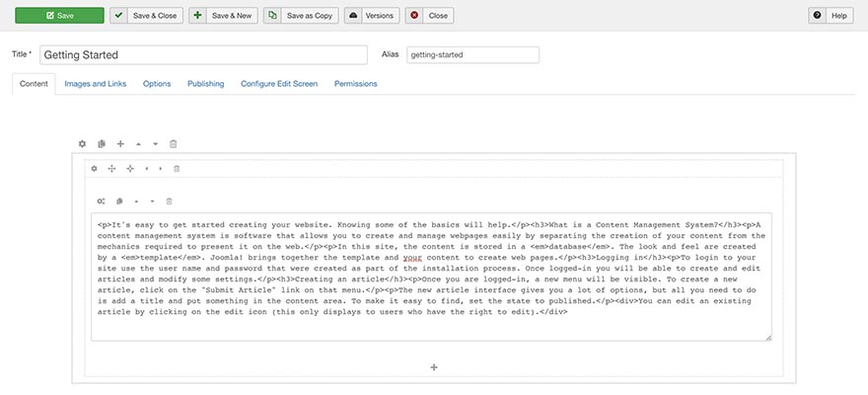Click the Save & New button
Image resolution: width=868 pixels, height=395 pixels.
pyautogui.click(x=223, y=16)
